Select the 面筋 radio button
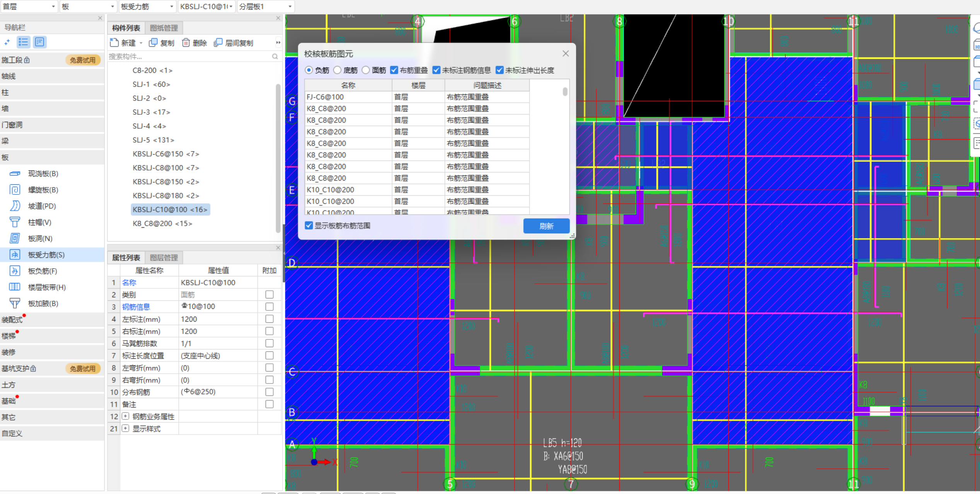 [x=366, y=70]
